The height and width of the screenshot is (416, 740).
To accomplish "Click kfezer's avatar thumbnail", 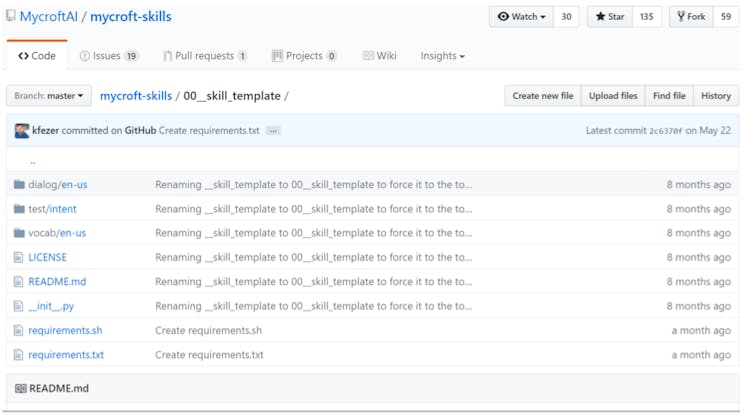I will [22, 131].
